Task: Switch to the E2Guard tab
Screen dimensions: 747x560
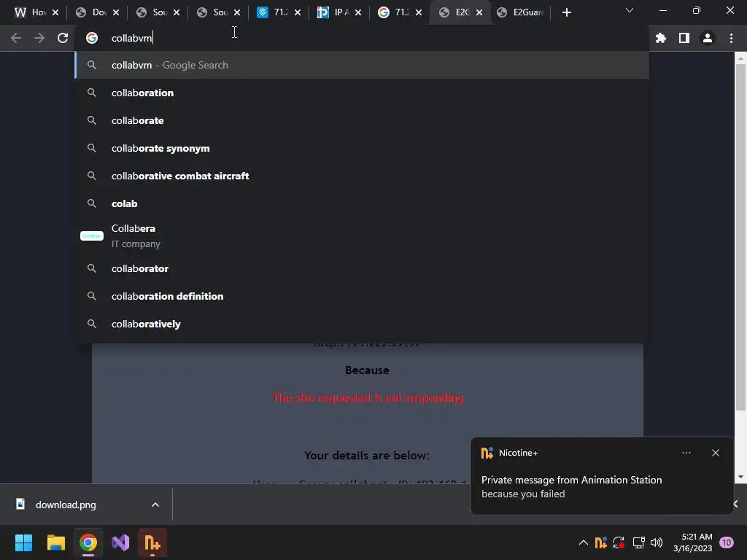Action: click(521, 12)
